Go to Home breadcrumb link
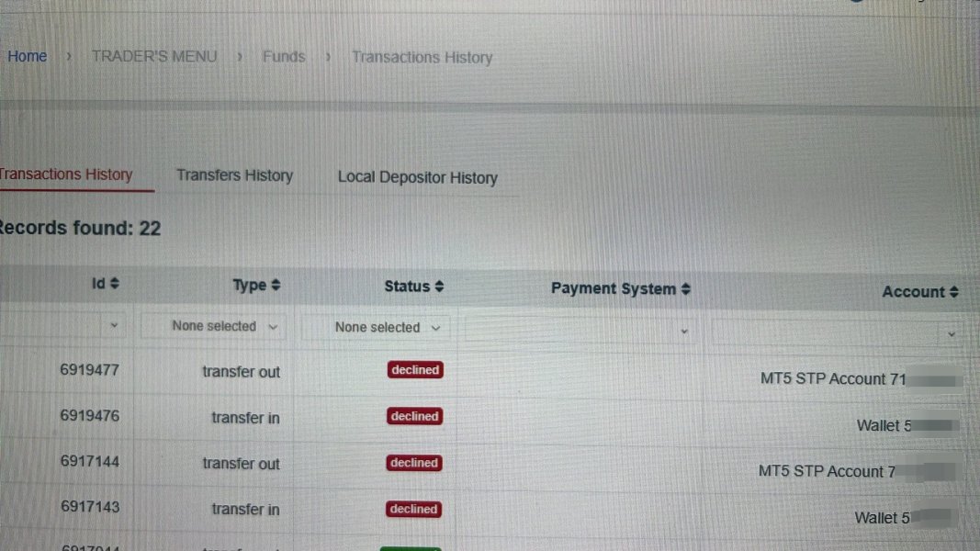The height and width of the screenshot is (551, 980). pyautogui.click(x=27, y=56)
